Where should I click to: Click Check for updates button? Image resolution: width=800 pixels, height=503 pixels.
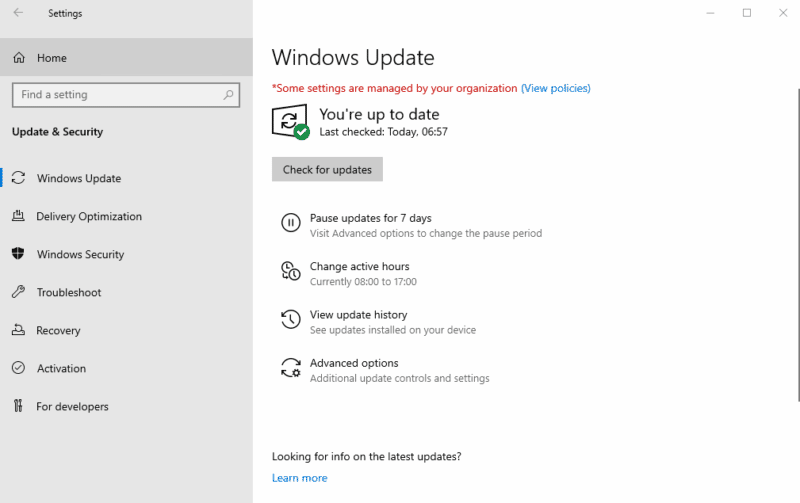click(x=327, y=169)
